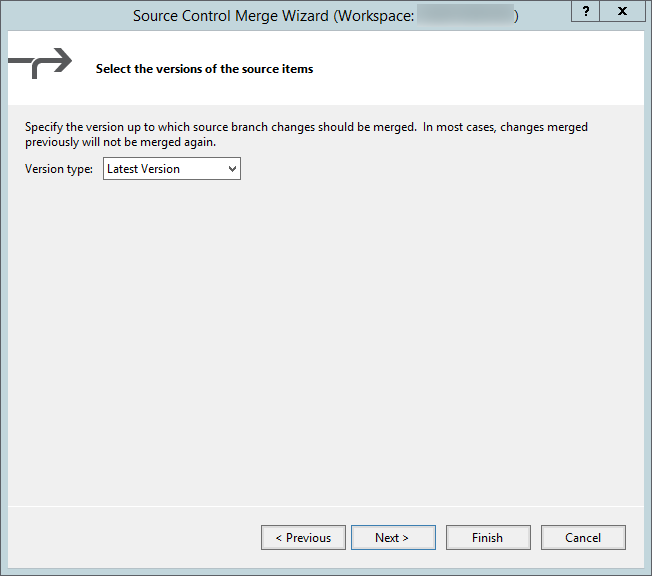Click the Source Control Merge Wizard title text
Viewport: 652px width, 576px height.
(x=230, y=16)
